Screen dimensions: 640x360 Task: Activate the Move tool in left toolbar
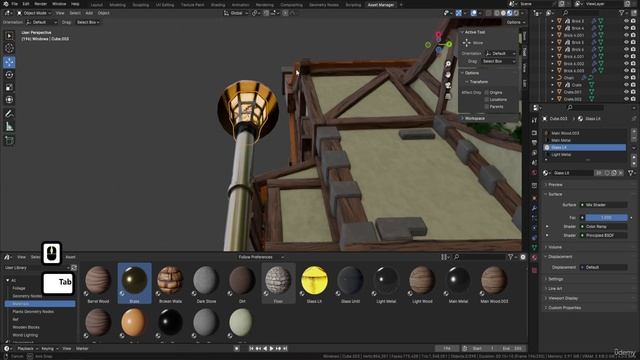tap(9, 62)
